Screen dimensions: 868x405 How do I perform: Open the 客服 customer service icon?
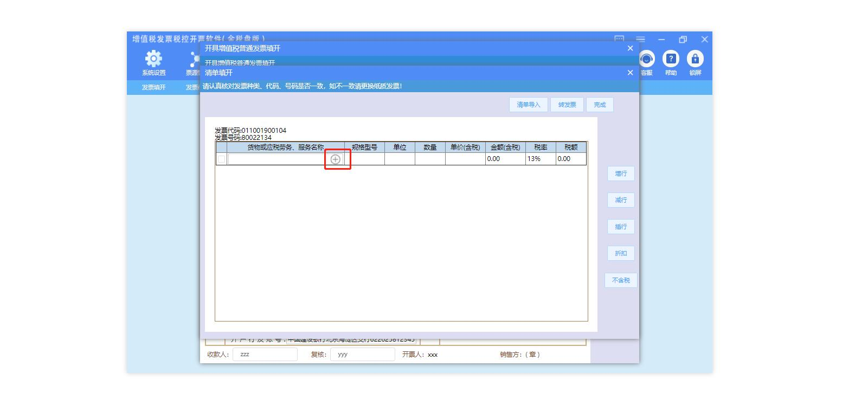point(647,59)
